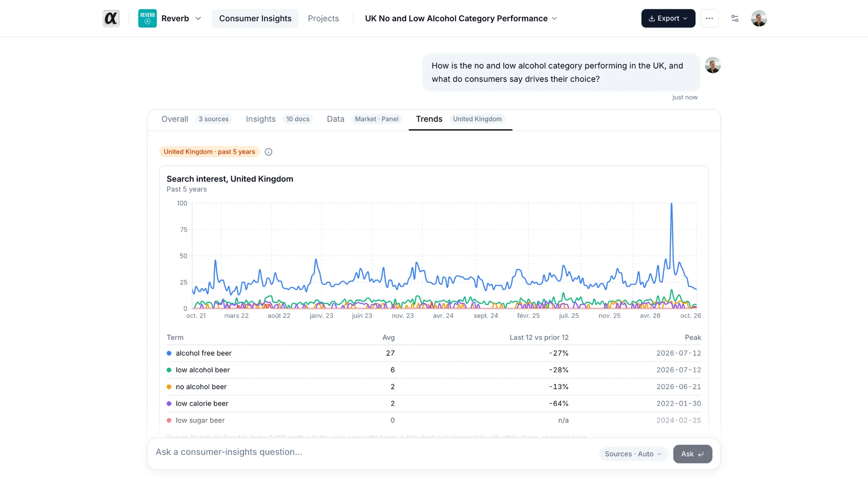Select the 'no alcohol beer' term
Screen dimensions: 868x477
201,387
